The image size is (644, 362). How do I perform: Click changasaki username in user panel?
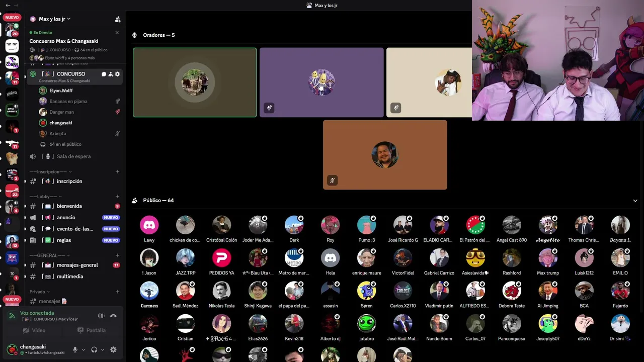coord(33,347)
